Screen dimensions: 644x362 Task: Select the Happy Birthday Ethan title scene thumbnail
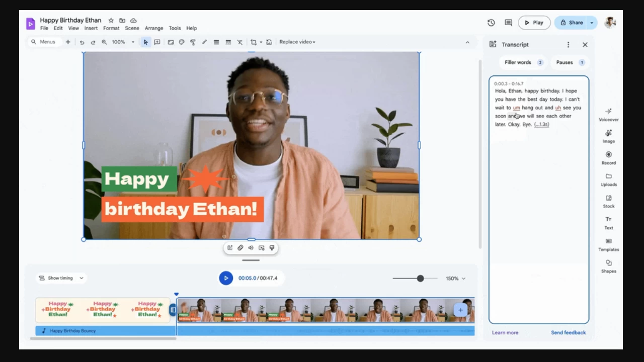pyautogui.click(x=103, y=310)
